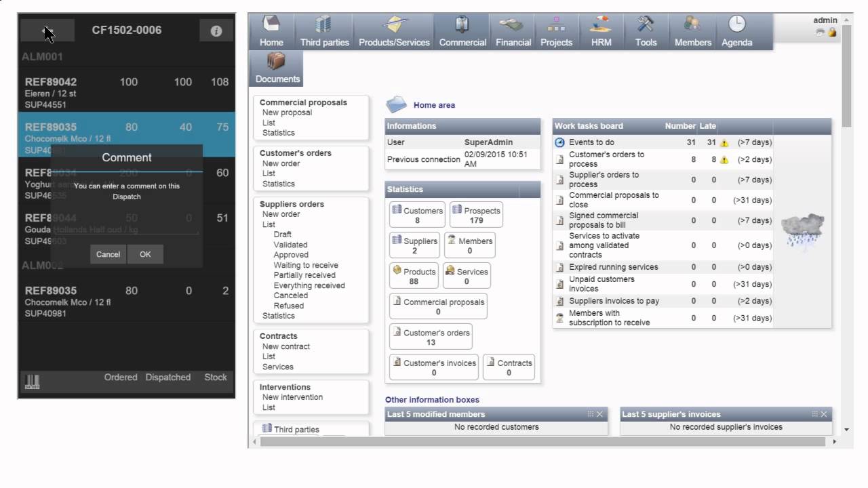The height and width of the screenshot is (488, 868).
Task: Click move handle of Last 5 modified members
Action: (x=591, y=414)
